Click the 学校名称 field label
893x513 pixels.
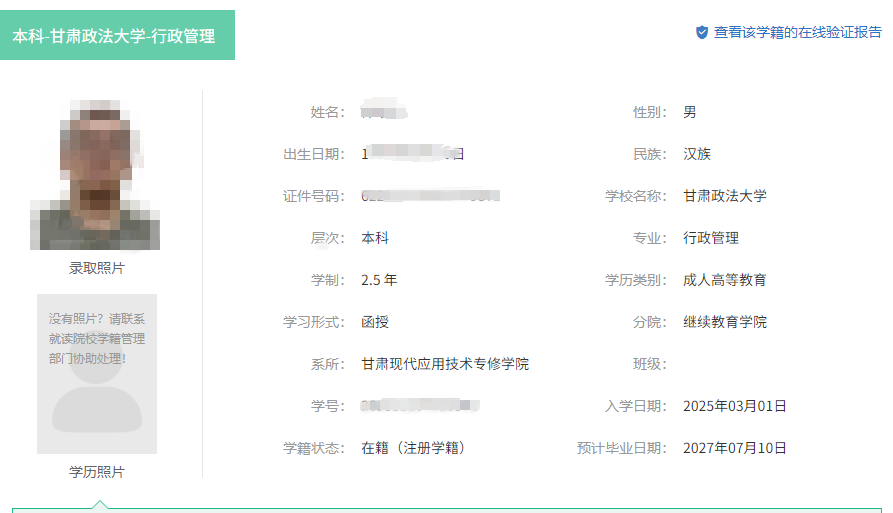[x=636, y=196]
